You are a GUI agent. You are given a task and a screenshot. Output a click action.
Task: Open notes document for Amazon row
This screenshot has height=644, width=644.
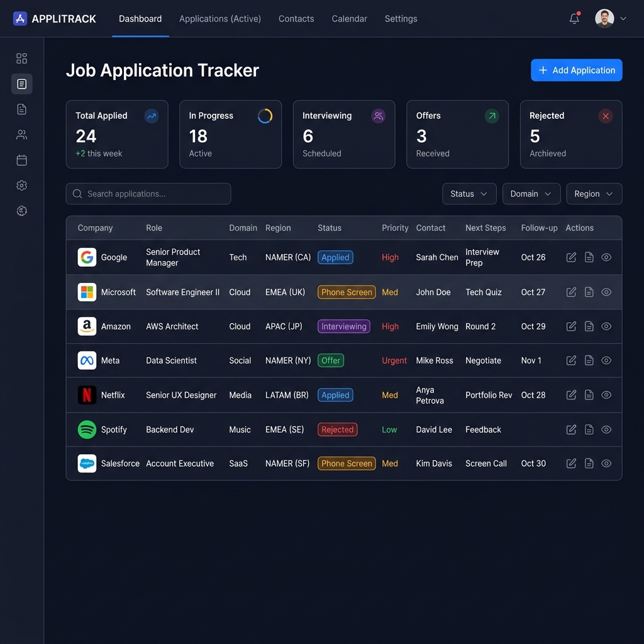(589, 326)
